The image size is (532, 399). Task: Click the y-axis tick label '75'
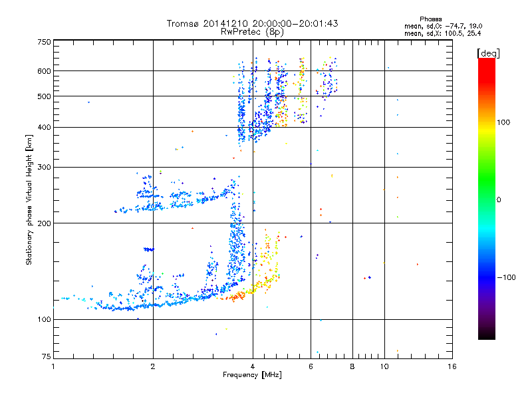point(47,356)
